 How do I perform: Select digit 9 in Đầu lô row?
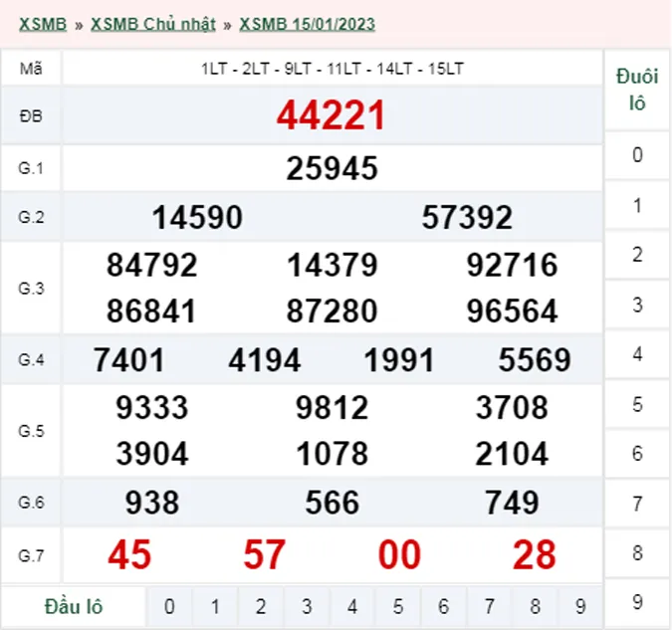point(580,606)
